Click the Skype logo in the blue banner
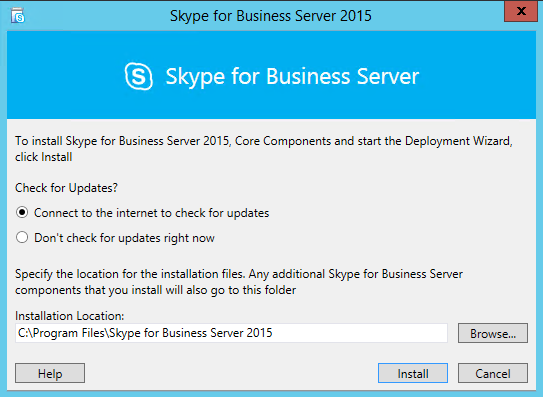The height and width of the screenshot is (397, 543). pos(139,76)
